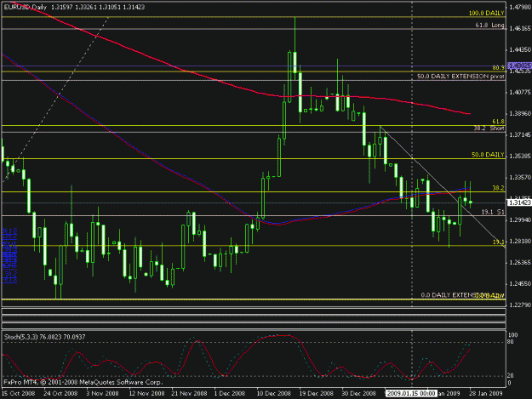This screenshot has width=532, height=399.
Task: Click the 1.44350 price axis value
Action: click(x=520, y=50)
